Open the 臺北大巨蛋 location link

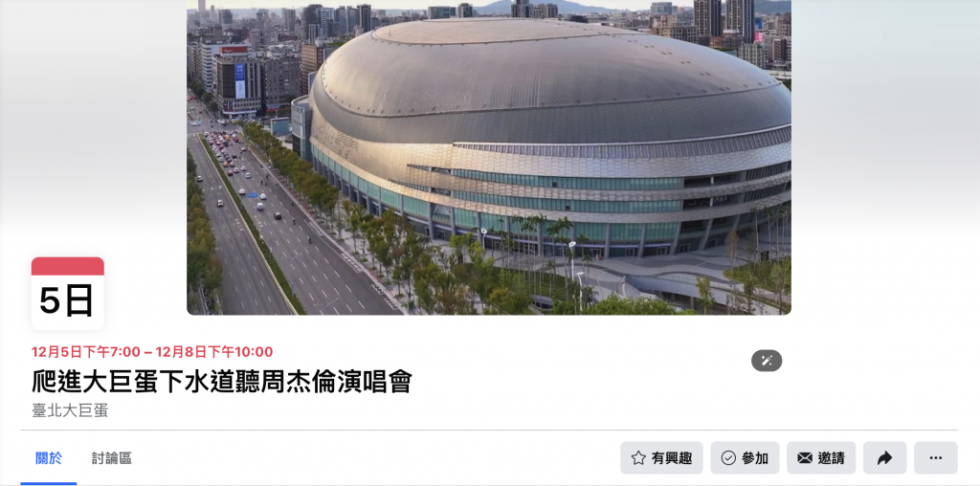pos(70,410)
